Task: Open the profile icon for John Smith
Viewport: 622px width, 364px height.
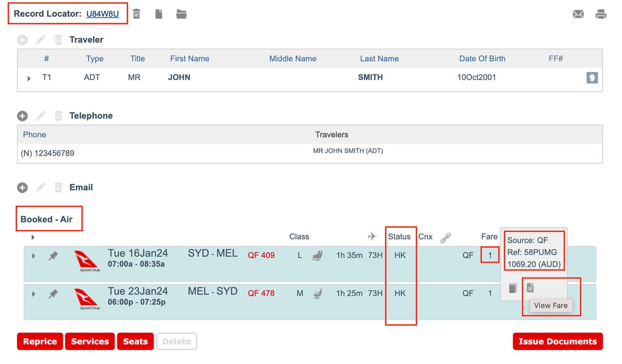Action: (x=592, y=78)
